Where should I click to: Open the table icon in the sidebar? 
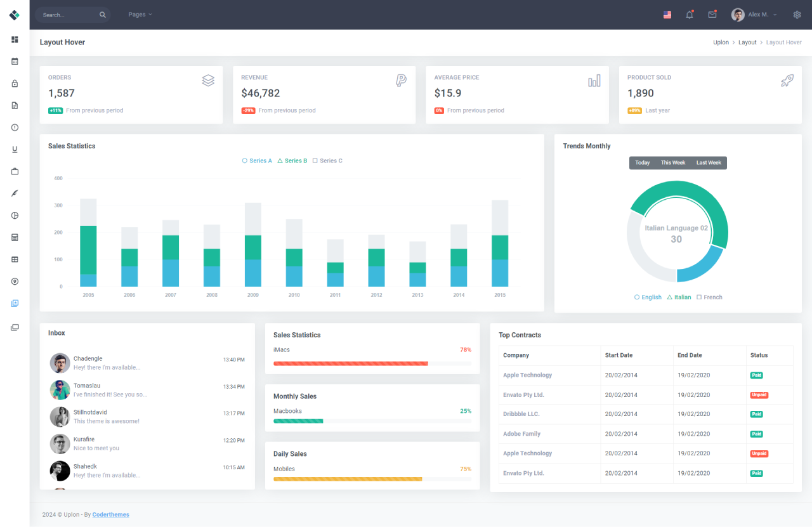[15, 259]
